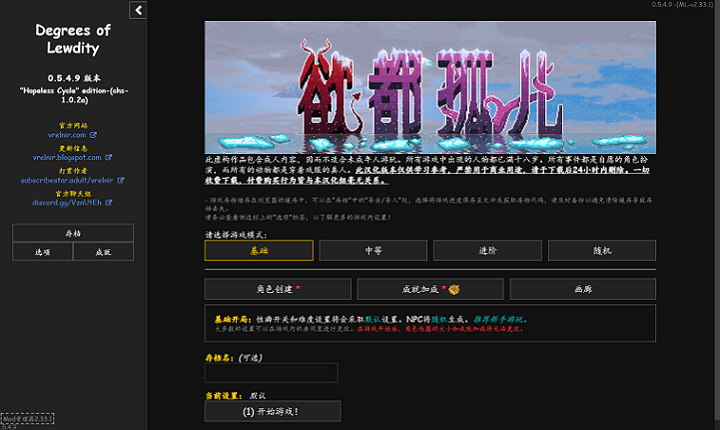Click the 0.5.4.9 版本 version text
This screenshot has width=720, height=430.
coord(73,78)
